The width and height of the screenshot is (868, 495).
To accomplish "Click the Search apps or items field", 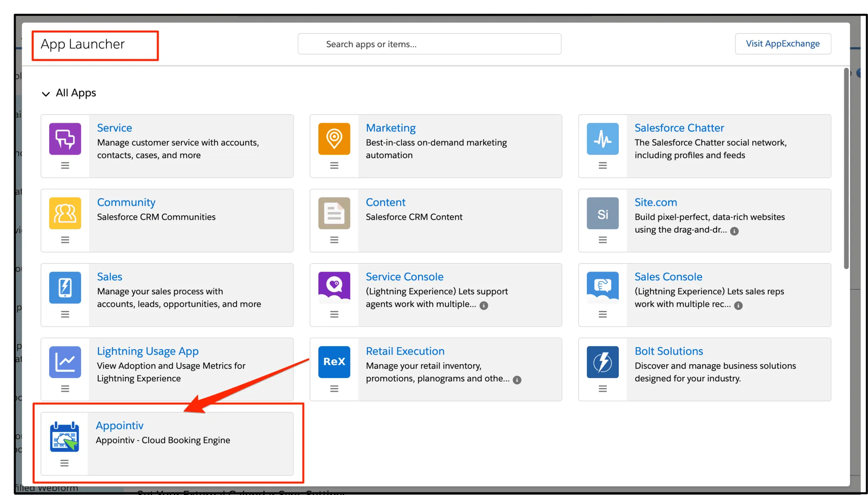I will click(429, 44).
